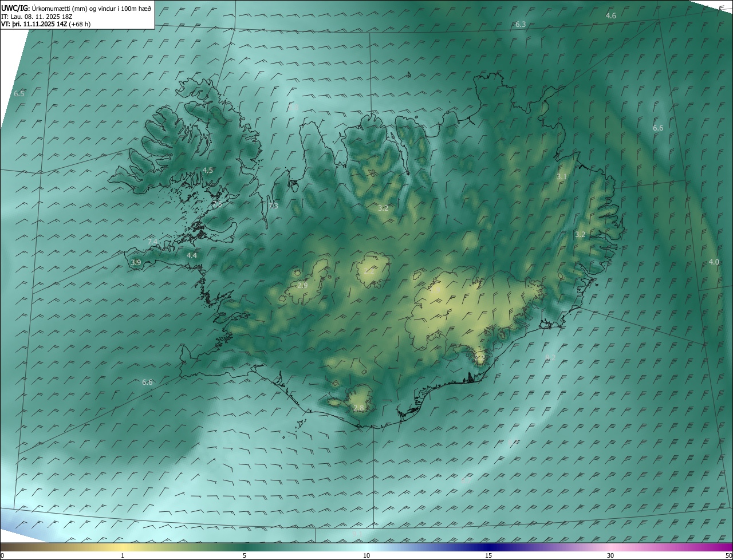Click the 4.5 value over the Westfjords

[207, 171]
